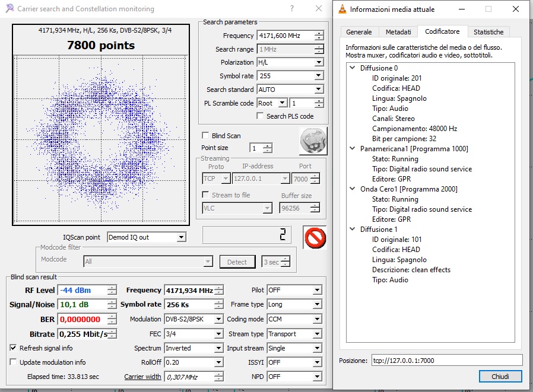Click the constellation IQ plot display
Image resolution: width=533 pixels, height=392 pixels.
coord(101,139)
